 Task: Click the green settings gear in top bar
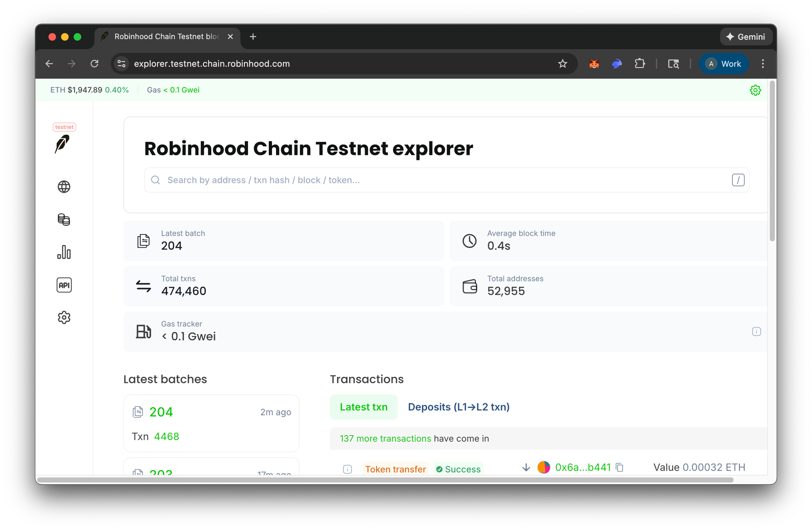coord(755,90)
